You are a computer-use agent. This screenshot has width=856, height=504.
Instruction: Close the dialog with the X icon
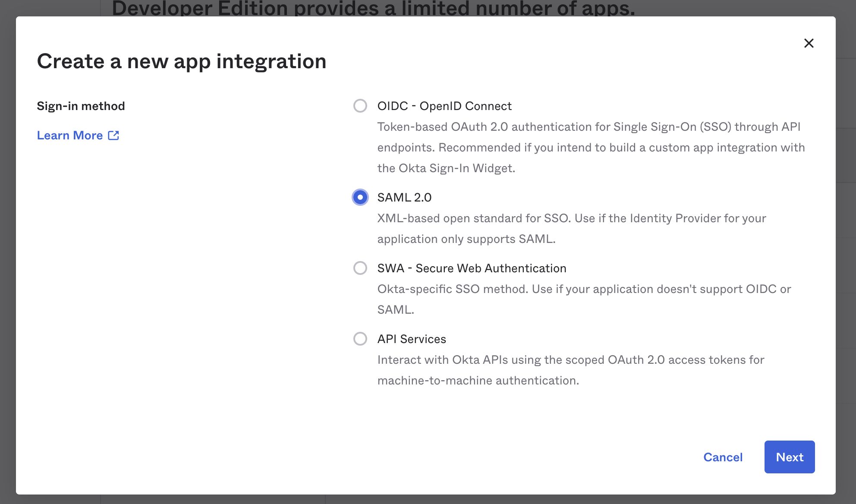tap(809, 43)
